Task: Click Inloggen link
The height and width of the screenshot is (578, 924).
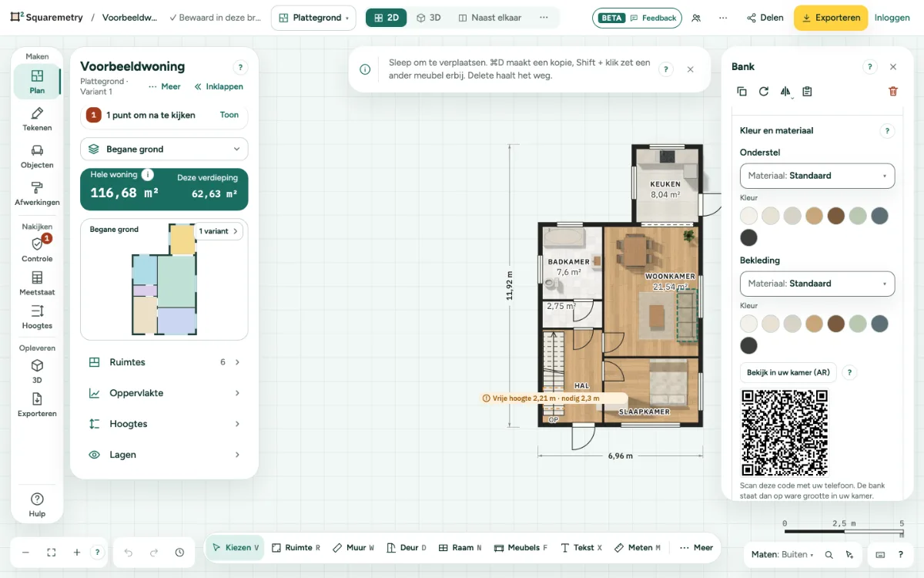Action: click(892, 18)
